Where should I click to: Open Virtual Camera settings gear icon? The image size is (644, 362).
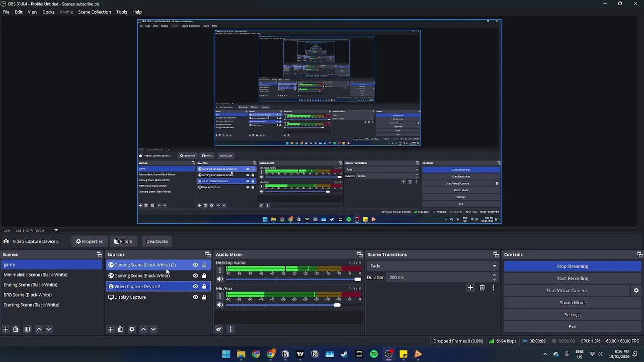pyautogui.click(x=636, y=291)
